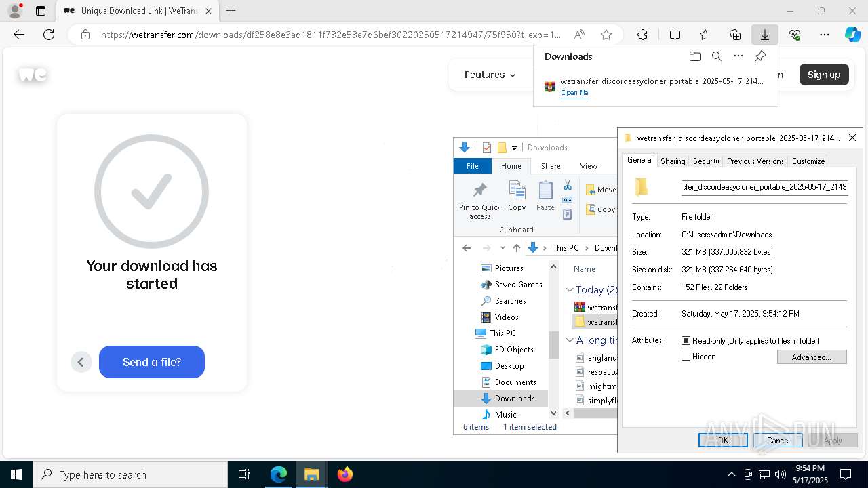This screenshot has height=488, width=868.
Task: Open Task View on taskbar
Action: 244,474
